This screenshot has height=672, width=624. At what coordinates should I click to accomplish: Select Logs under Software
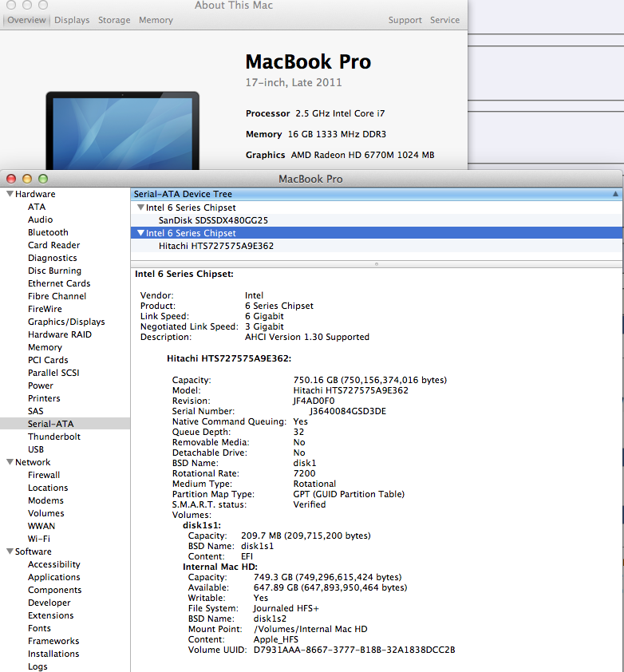click(x=38, y=666)
